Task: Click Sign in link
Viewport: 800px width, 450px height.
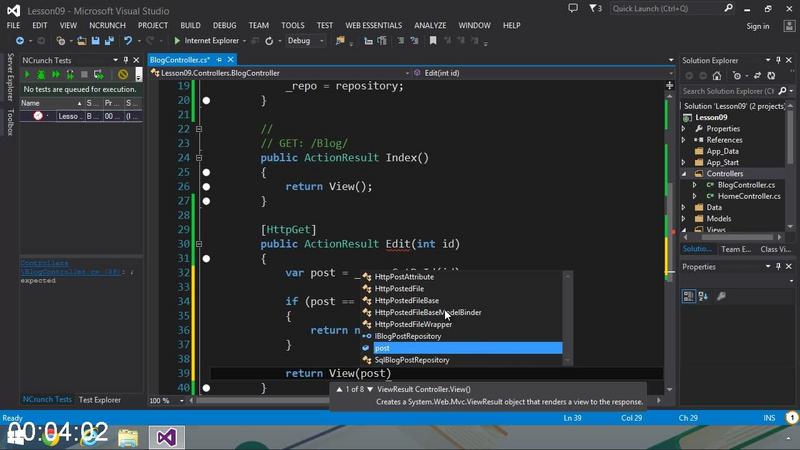Action: (x=758, y=26)
